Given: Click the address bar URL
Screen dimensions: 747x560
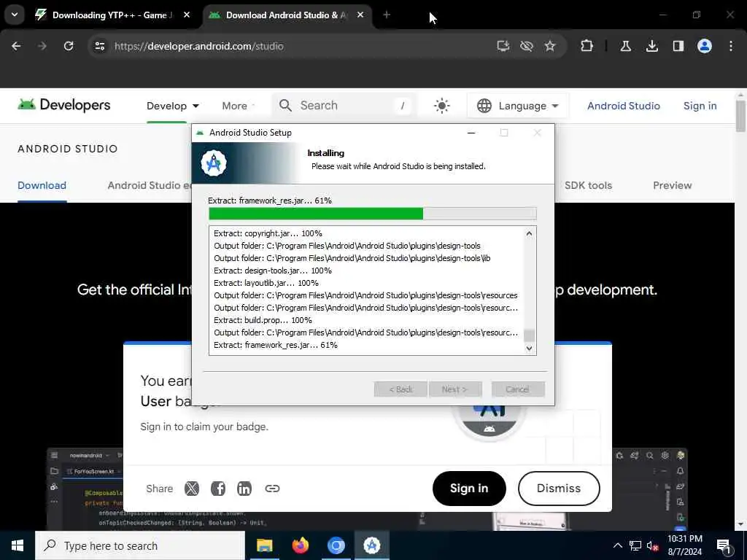Looking at the screenshot, I should click(x=198, y=46).
